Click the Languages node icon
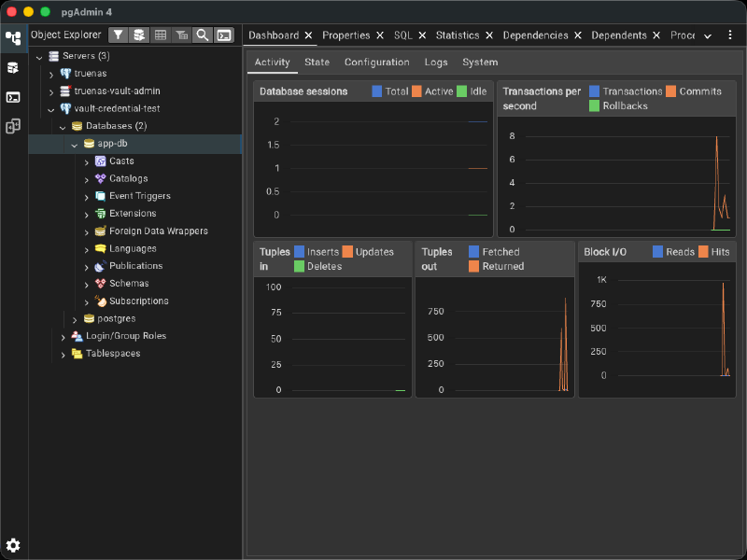Screen dimensions: 747x560 [101, 248]
